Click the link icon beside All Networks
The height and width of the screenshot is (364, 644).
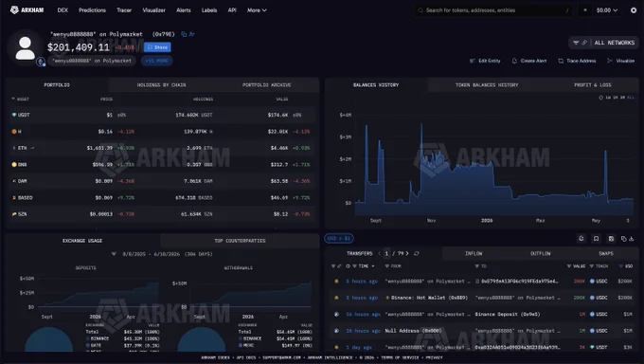tap(584, 43)
